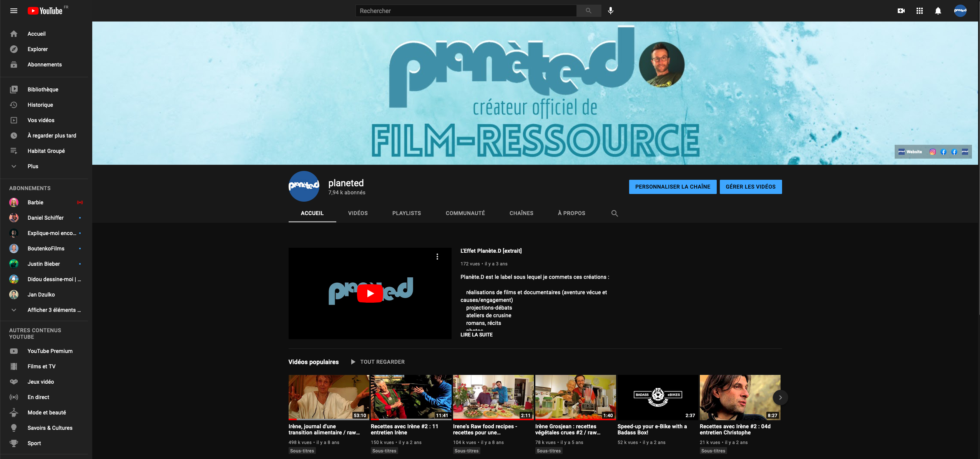Open the three-dot menu on the trailer video
Screen dimensions: 980x459
(437, 257)
